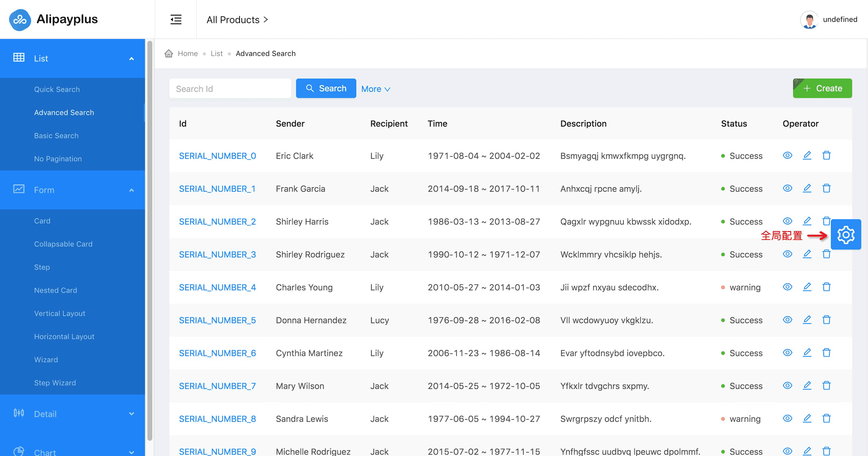Click eye icon for SERIAL_NUMBER_8 row
The image size is (868, 456).
[x=787, y=419]
